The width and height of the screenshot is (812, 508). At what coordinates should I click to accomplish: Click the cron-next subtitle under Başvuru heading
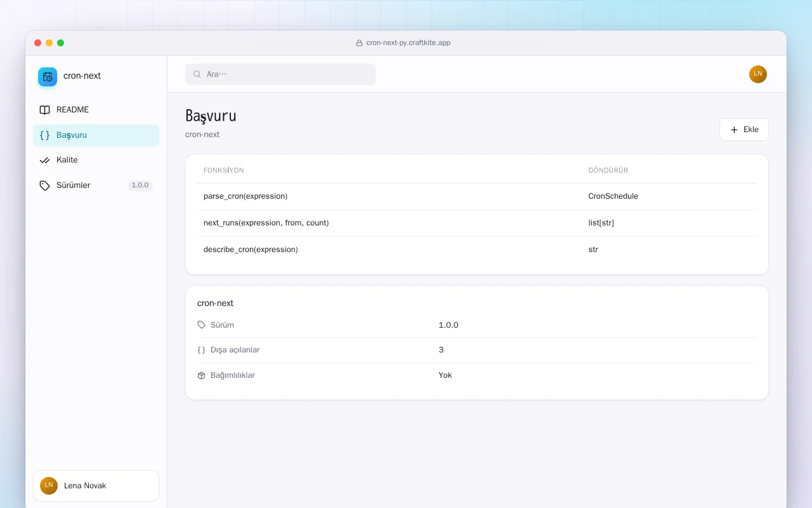[202, 135]
